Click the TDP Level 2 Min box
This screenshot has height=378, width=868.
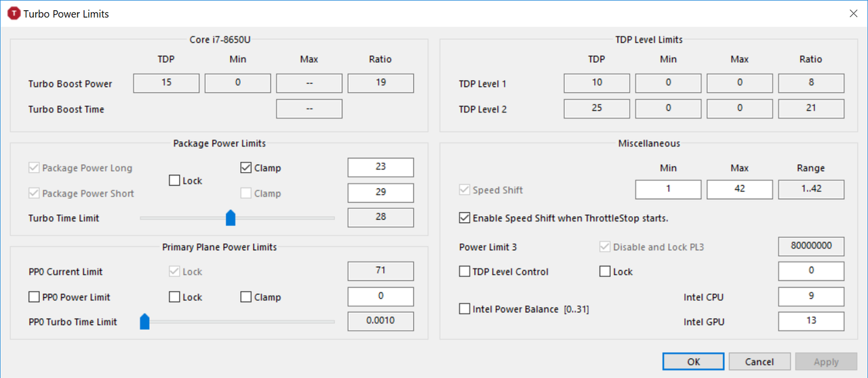coord(668,108)
